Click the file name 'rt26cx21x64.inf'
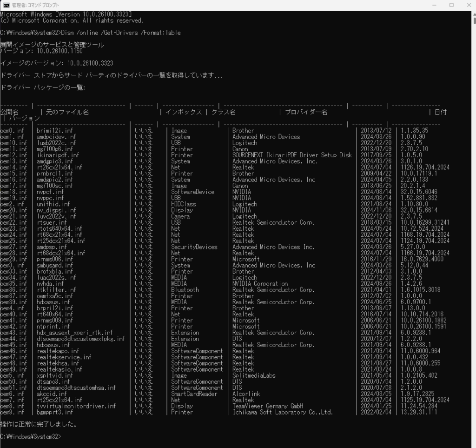Screen dimensions: 476x448 coord(59,167)
